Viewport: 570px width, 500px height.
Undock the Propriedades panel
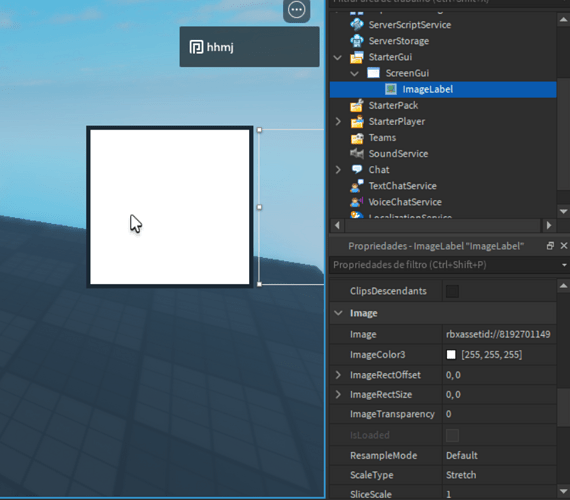(550, 246)
